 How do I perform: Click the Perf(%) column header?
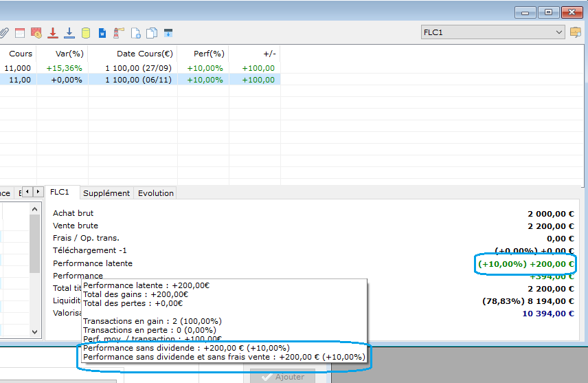[x=203, y=54]
